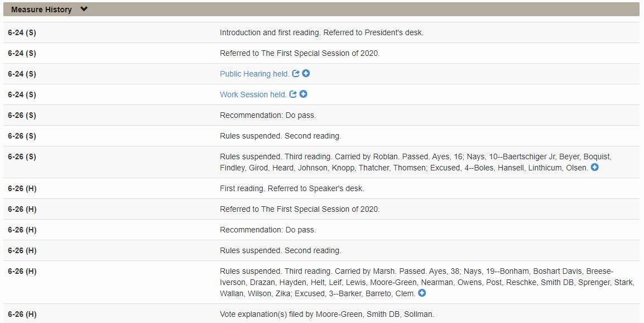Click the Measure History heading text
The image size is (644, 323).
point(41,9)
